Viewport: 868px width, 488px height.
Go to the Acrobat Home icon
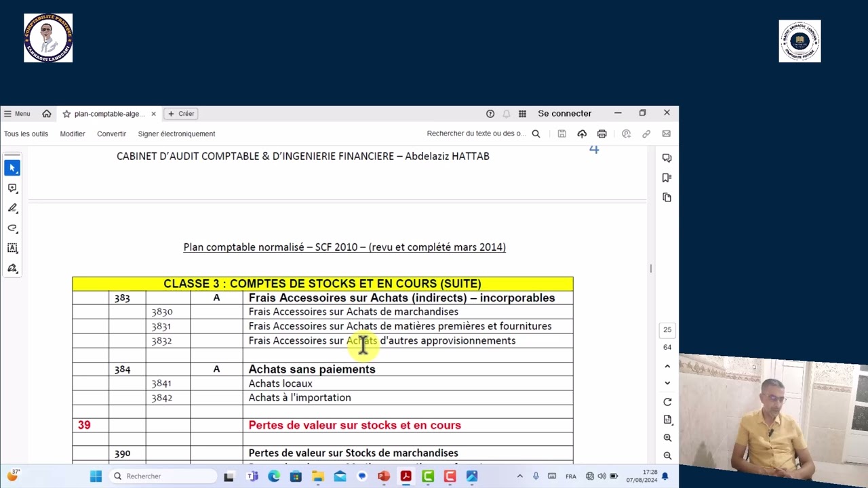pos(46,114)
